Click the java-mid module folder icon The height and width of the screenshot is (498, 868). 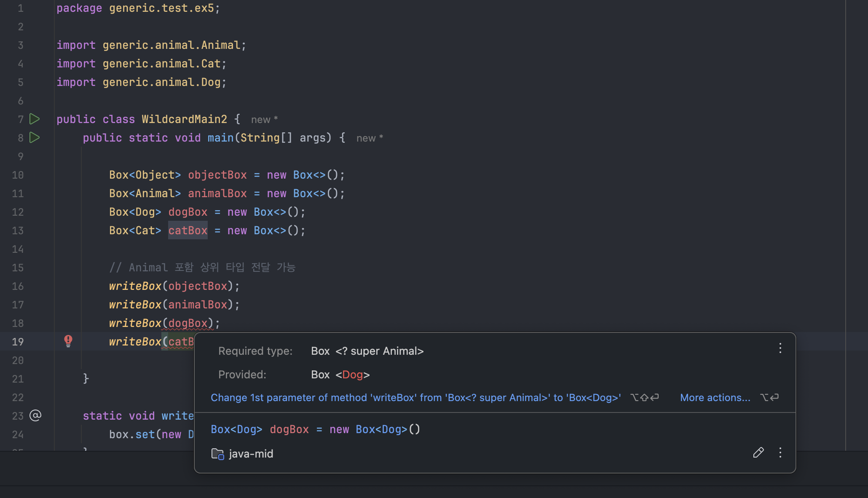217,454
